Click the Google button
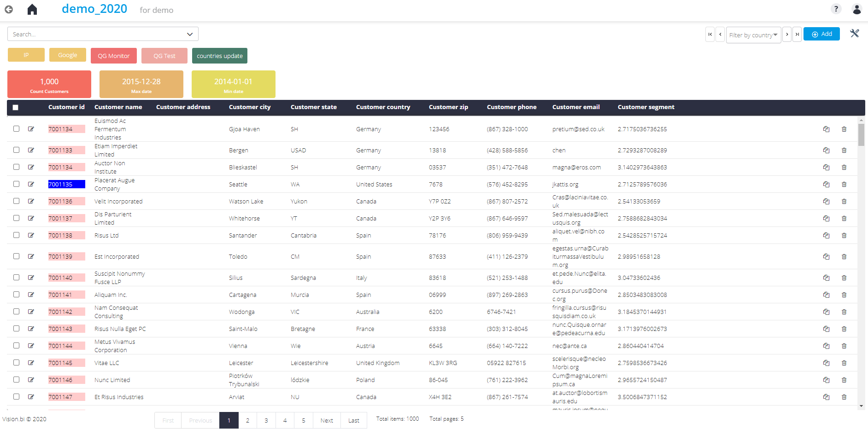The width and height of the screenshot is (868, 429). point(68,55)
